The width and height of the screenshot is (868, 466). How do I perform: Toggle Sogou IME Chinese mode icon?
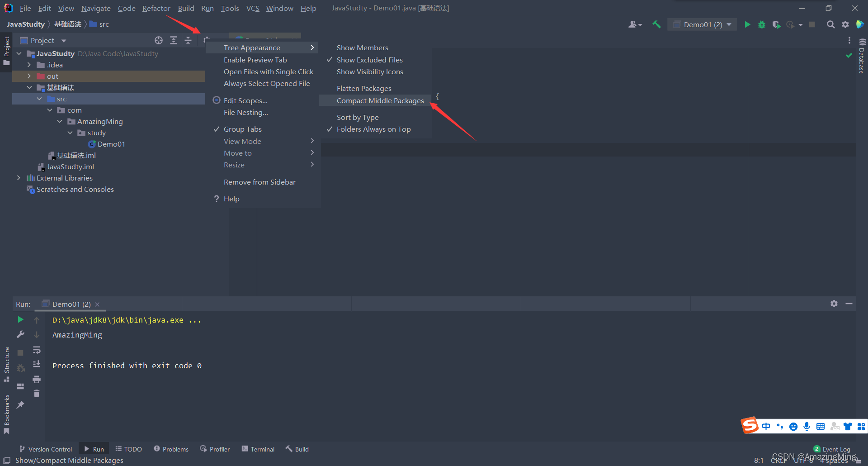click(766, 426)
